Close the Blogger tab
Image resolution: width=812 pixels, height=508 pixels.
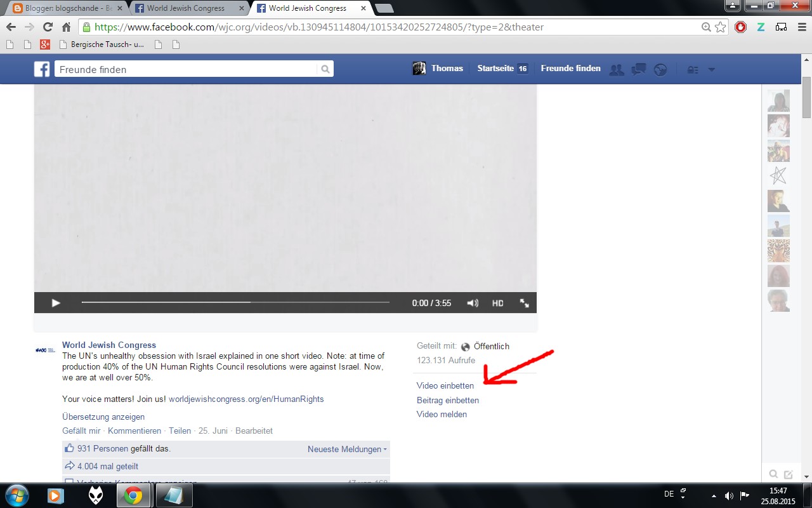120,8
